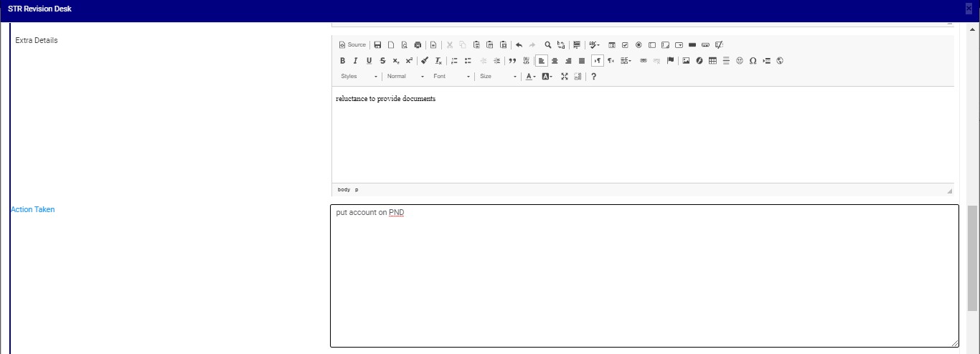Open the text color picker
The image size is (980, 354).
[530, 77]
